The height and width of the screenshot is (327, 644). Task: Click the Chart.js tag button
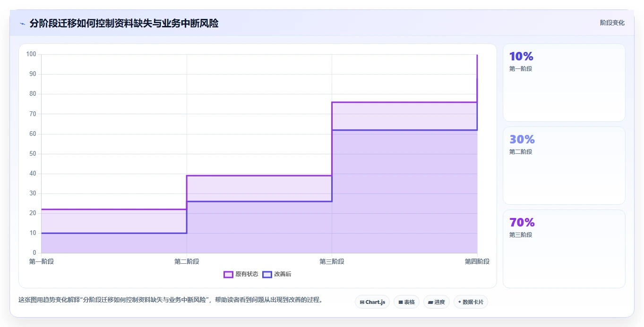pos(372,302)
